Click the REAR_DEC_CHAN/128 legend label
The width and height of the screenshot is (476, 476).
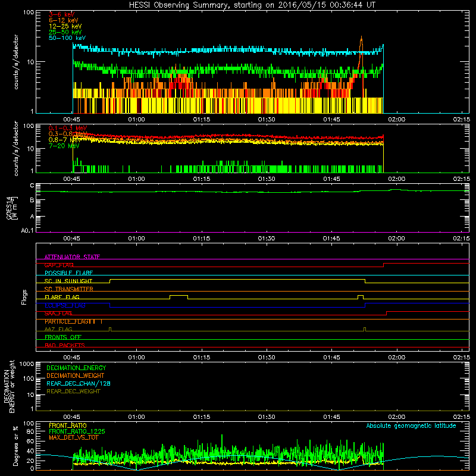(x=79, y=383)
